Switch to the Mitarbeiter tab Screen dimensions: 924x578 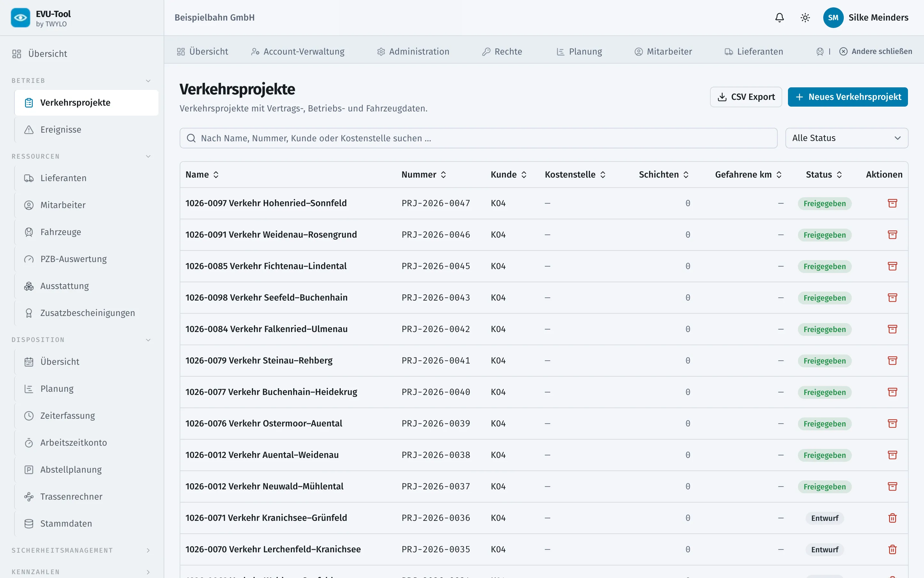pyautogui.click(x=663, y=52)
